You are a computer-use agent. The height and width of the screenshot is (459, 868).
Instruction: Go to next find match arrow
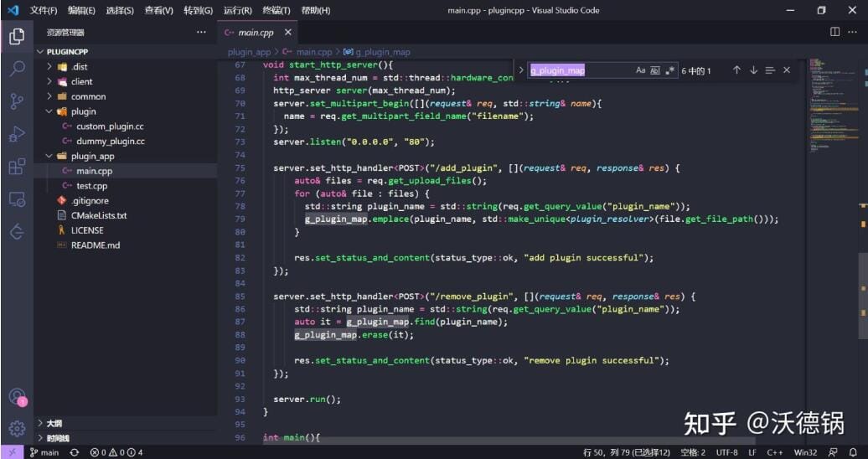click(753, 70)
